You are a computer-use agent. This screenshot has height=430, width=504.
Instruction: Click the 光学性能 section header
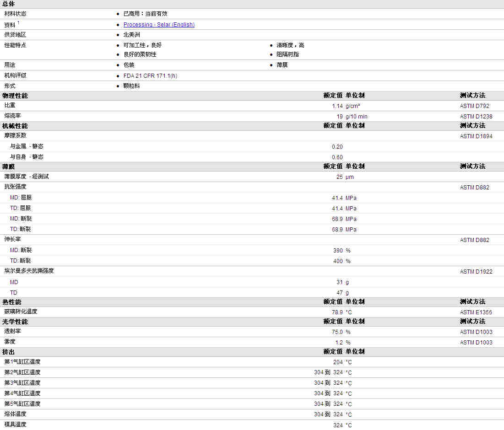15,322
